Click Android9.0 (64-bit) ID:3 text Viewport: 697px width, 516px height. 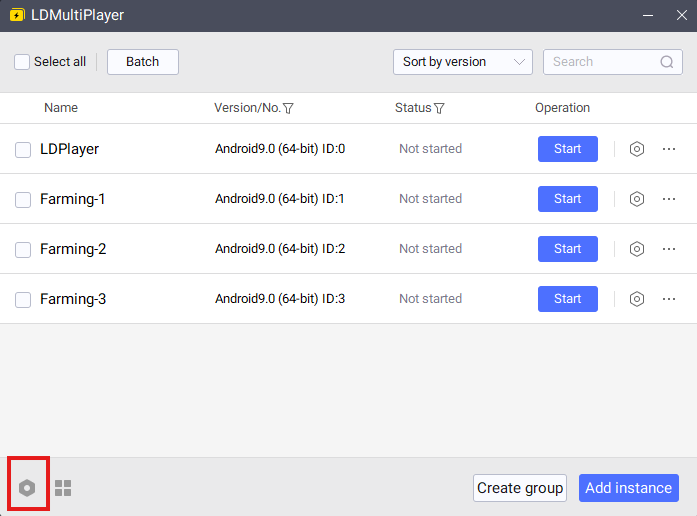tap(280, 299)
